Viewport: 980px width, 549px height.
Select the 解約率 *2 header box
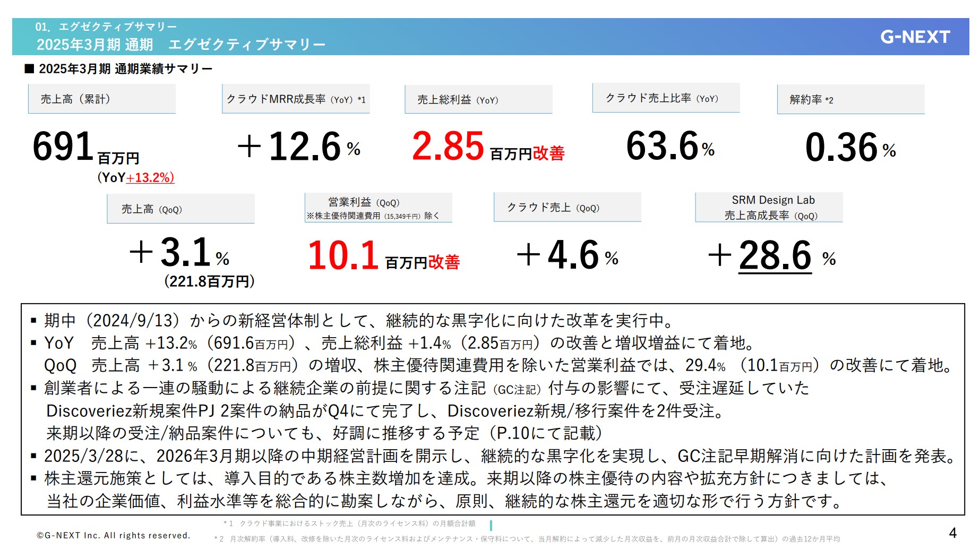pos(850,100)
